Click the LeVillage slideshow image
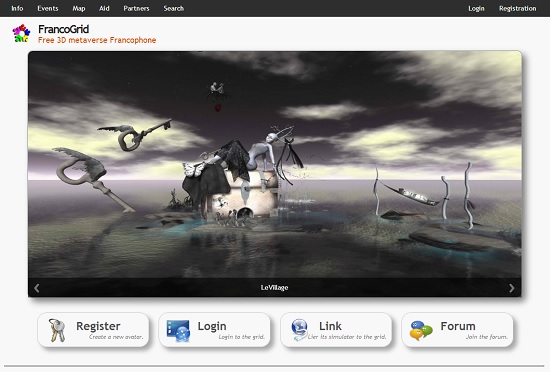The image size is (550, 372). coord(275,165)
